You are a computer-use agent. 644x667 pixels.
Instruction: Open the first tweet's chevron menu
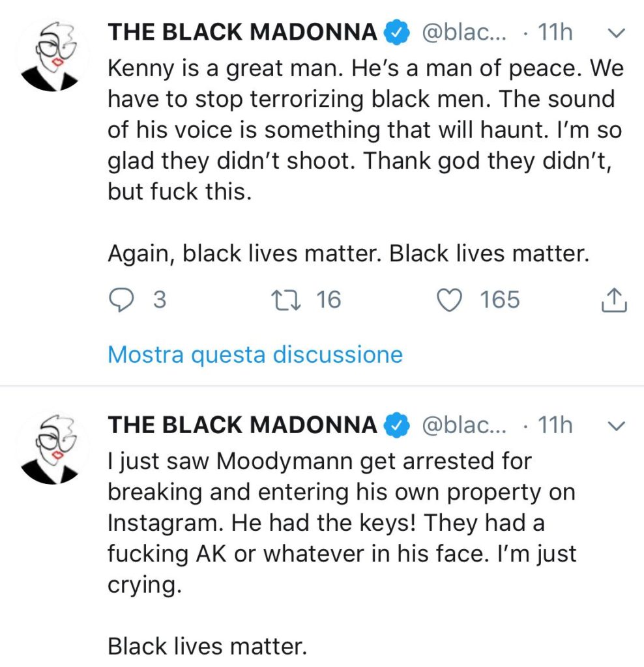(x=616, y=33)
